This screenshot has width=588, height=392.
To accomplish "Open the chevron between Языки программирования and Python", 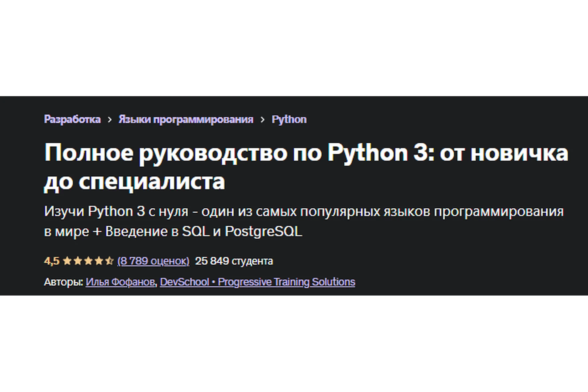I will 263,119.
